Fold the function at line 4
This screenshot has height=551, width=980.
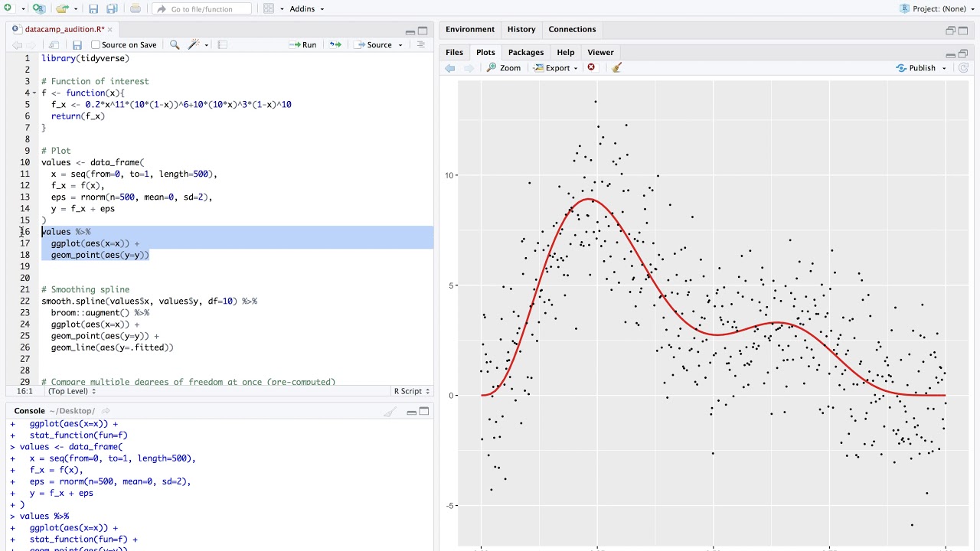[35, 93]
